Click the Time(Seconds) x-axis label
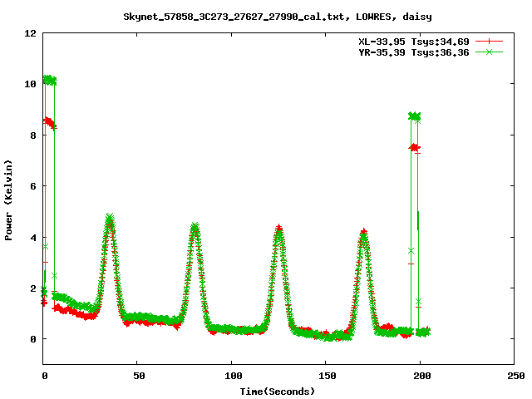The image size is (532, 399). coord(277,392)
